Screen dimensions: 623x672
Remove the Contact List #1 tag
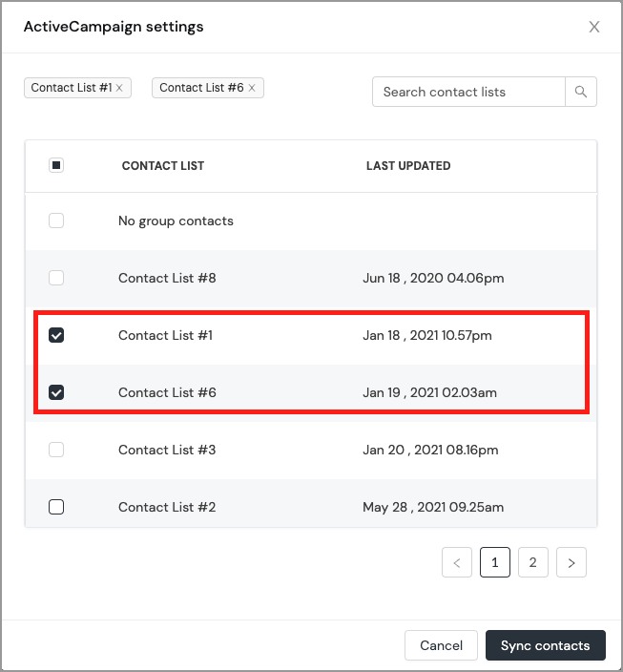(119, 88)
